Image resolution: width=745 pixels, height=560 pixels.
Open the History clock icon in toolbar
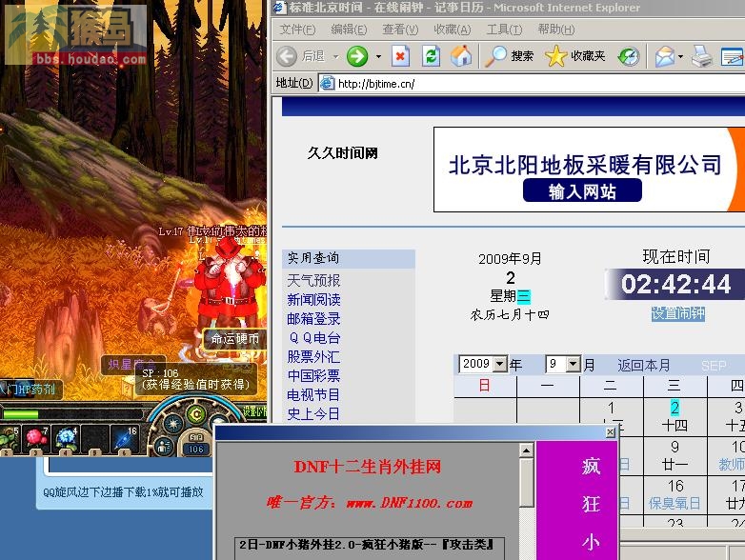[629, 56]
